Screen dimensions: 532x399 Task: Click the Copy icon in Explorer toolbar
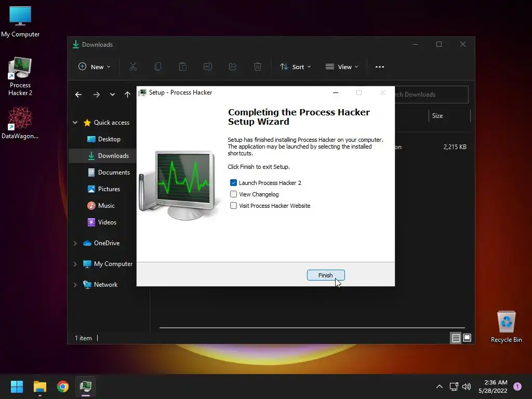(158, 67)
